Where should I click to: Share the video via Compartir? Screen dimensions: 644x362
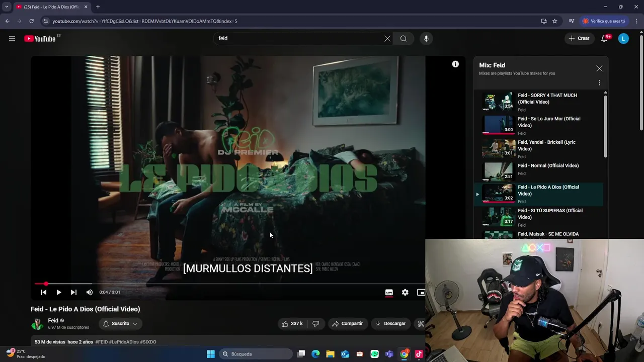click(x=347, y=324)
